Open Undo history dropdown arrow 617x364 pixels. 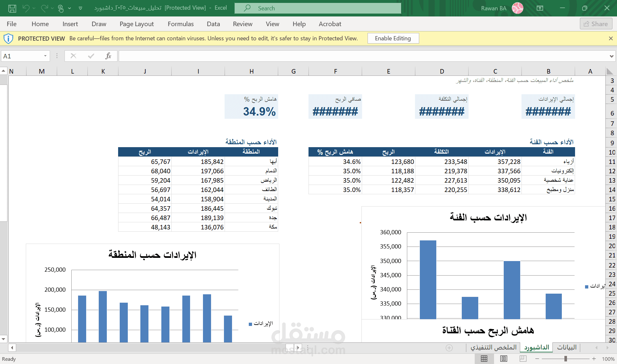pos(34,8)
